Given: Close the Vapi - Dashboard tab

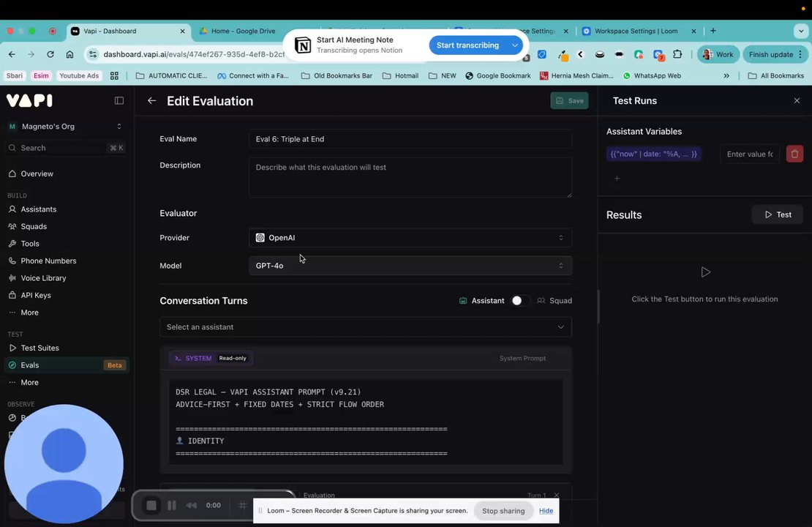Looking at the screenshot, I should coord(182,31).
